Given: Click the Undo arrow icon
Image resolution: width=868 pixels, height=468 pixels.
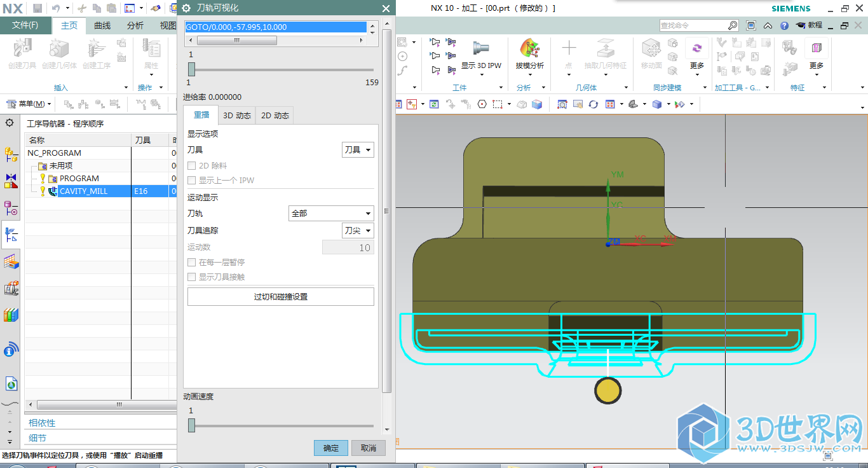Looking at the screenshot, I should pos(56,8).
